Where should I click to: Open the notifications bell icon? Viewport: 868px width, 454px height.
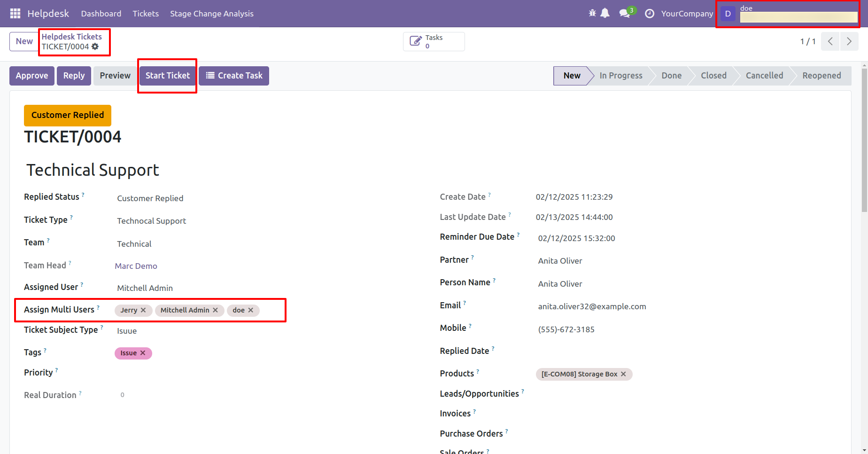(605, 13)
